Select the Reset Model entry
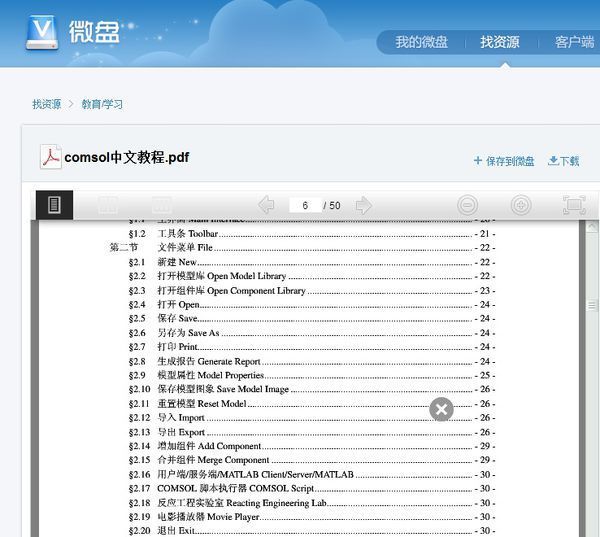This screenshot has width=600, height=537. [x=312, y=404]
